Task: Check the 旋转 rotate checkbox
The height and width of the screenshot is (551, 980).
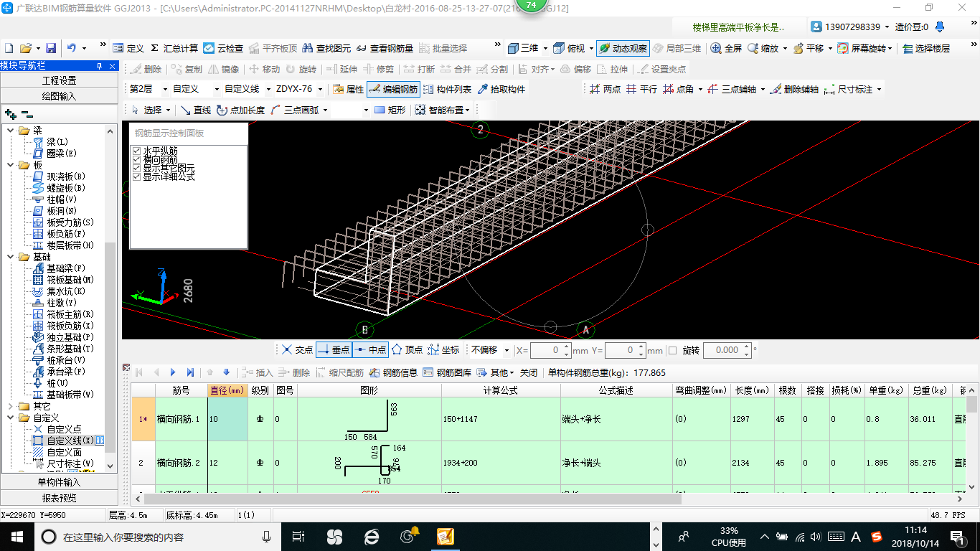Action: click(672, 350)
